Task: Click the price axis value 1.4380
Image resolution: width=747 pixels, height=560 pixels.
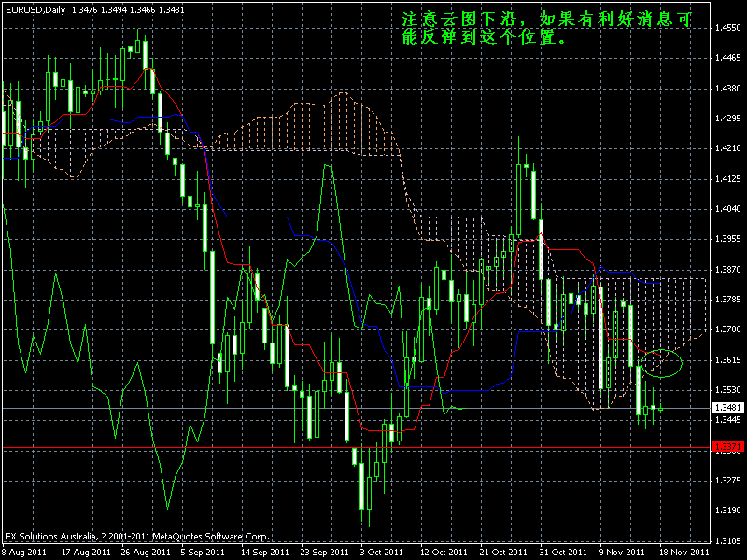Action: pyautogui.click(x=728, y=89)
